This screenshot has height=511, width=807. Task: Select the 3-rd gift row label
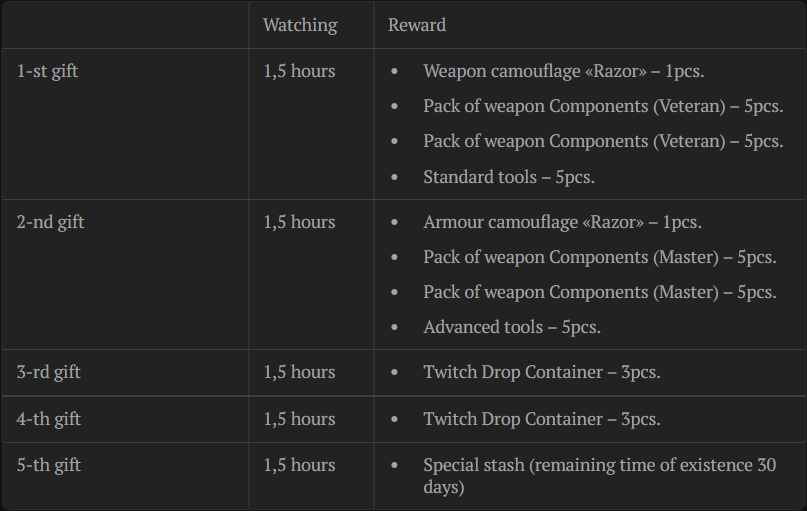(48, 372)
